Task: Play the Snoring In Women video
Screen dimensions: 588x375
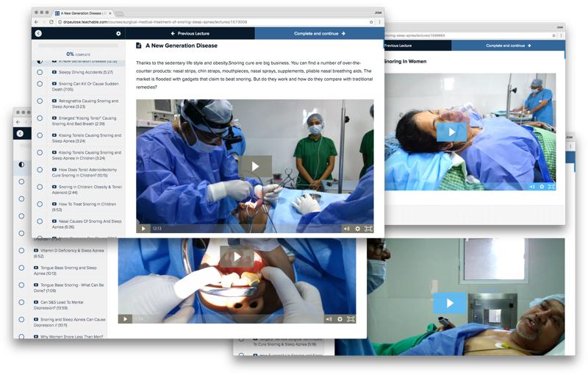Action: [x=451, y=132]
